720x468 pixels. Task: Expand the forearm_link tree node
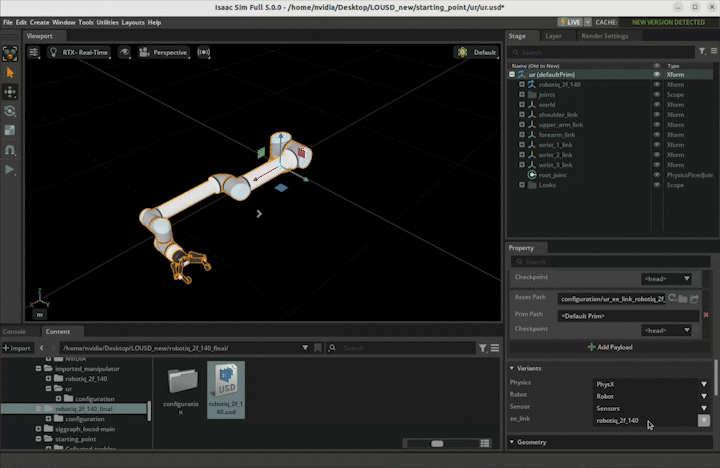click(522, 135)
